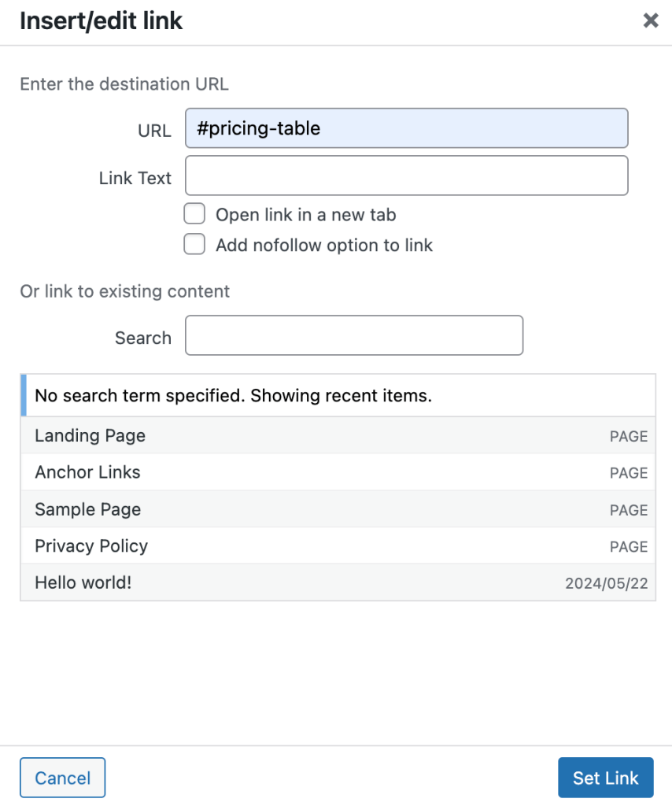
Task: Focus the Link Text field
Action: (x=406, y=175)
